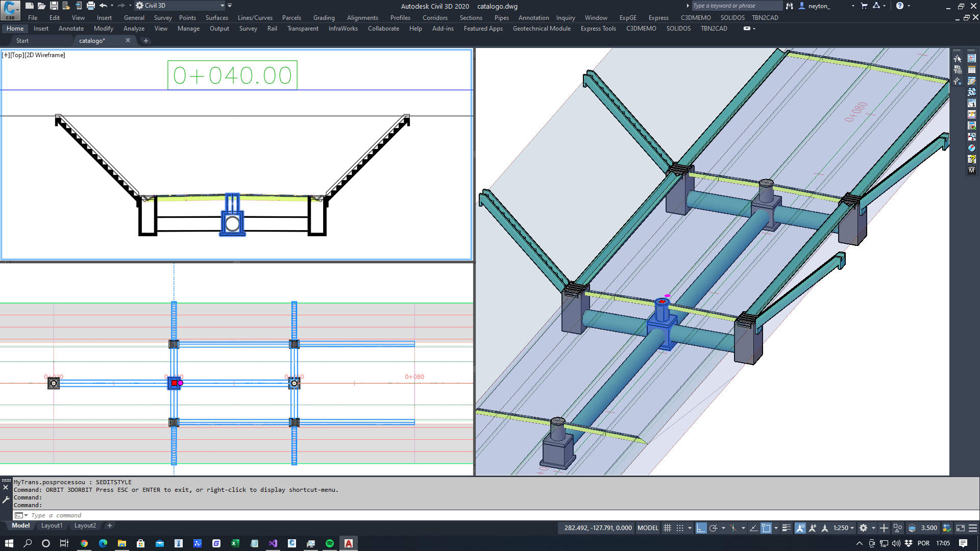Image resolution: width=980 pixels, height=551 pixels.
Task: Open the neyton_ user account dropdown
Action: click(853, 6)
